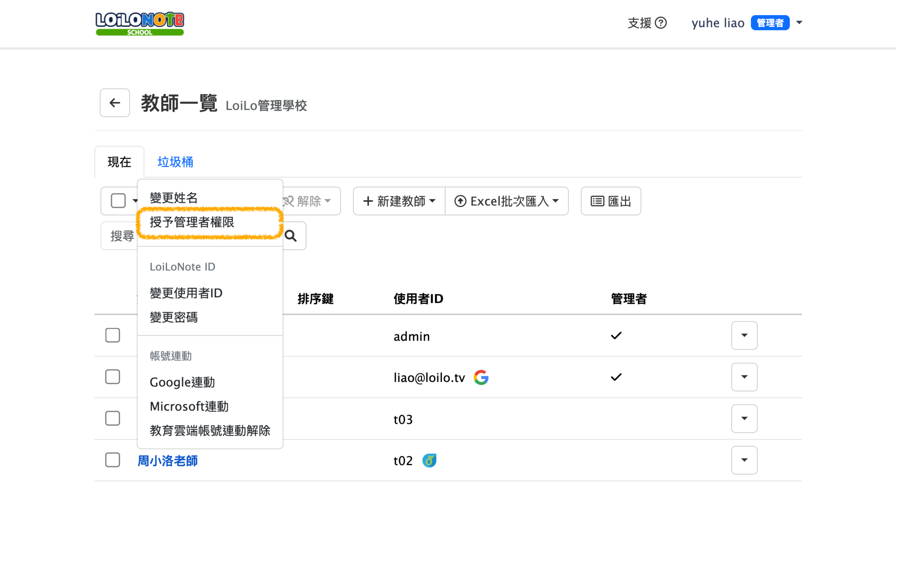Choose 變更密碼 from the menu

174,317
